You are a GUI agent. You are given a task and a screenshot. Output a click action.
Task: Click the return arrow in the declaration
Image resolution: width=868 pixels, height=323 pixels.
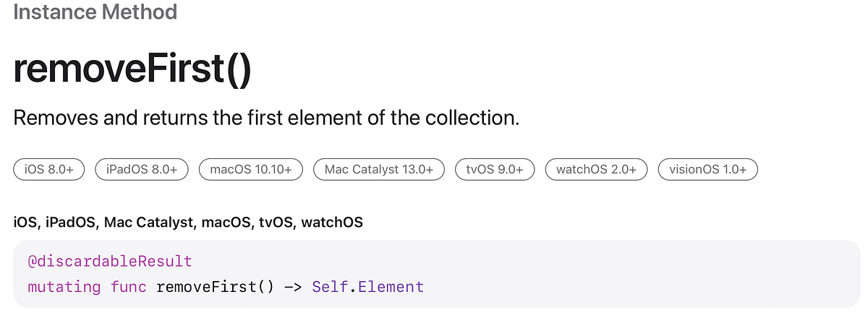[x=292, y=287]
